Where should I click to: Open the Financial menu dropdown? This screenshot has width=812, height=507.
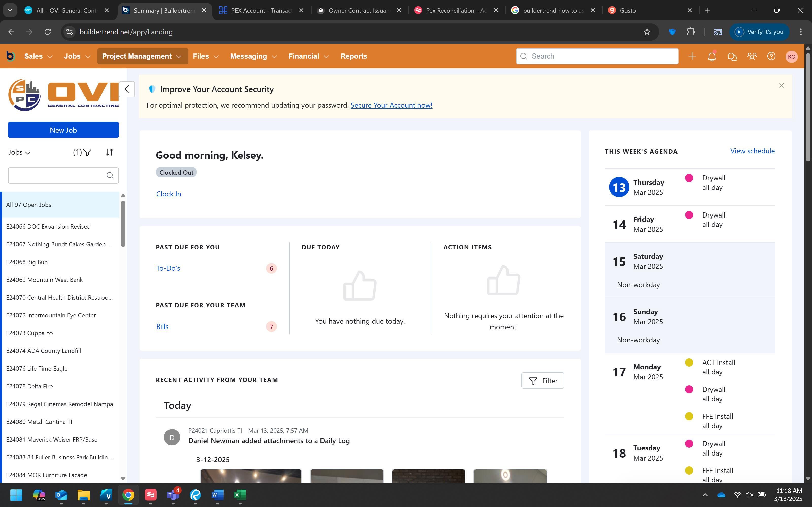pos(308,56)
